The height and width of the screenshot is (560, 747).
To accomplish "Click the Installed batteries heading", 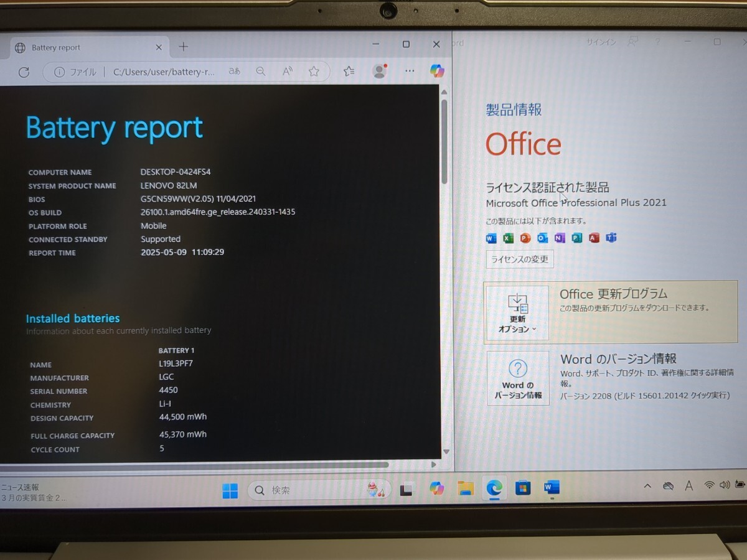I will tap(73, 319).
